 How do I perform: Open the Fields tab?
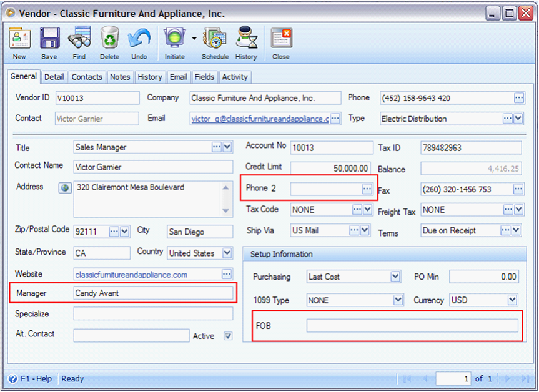point(204,77)
